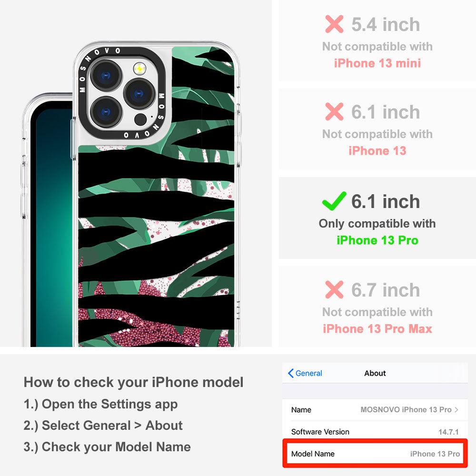Click the camera flash on the phone case

pyautogui.click(x=139, y=69)
